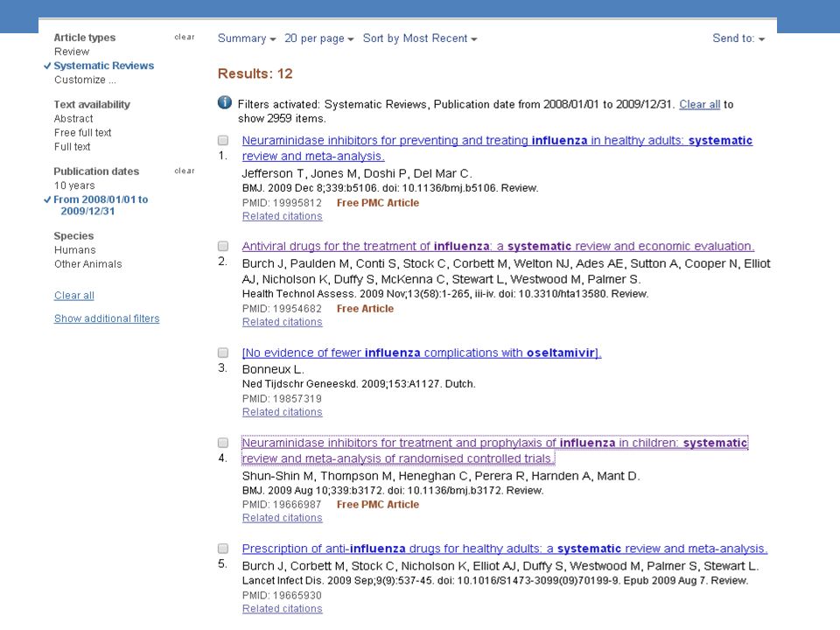Click Free Article label for PMID 19954682
This screenshot has width=840, height=630.
[365, 309]
